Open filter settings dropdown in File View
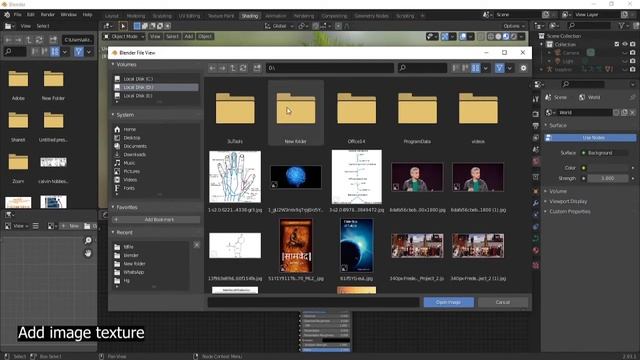The width and height of the screenshot is (640, 360). pyautogui.click(x=509, y=68)
